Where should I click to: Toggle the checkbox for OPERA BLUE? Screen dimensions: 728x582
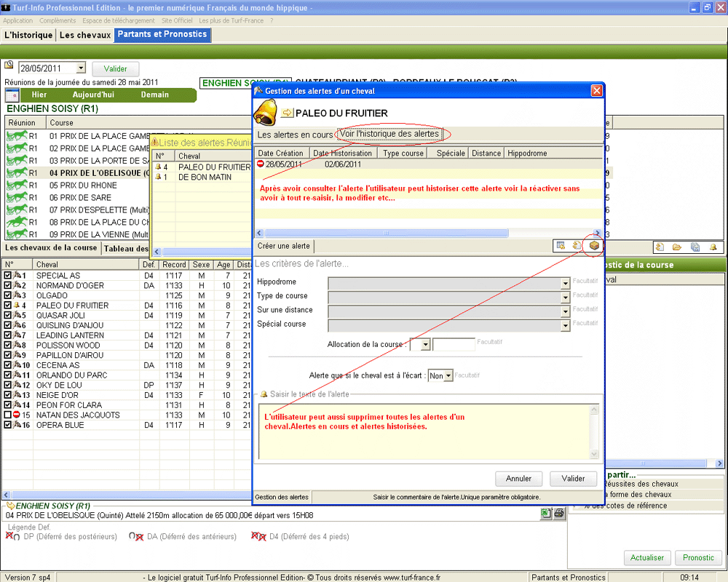point(7,425)
